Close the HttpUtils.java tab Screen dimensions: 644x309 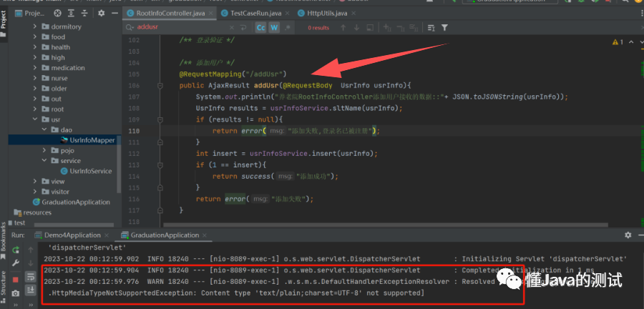(353, 13)
